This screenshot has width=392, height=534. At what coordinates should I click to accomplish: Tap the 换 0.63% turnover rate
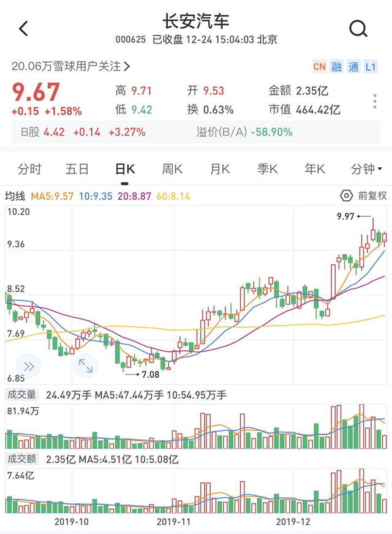coord(210,110)
